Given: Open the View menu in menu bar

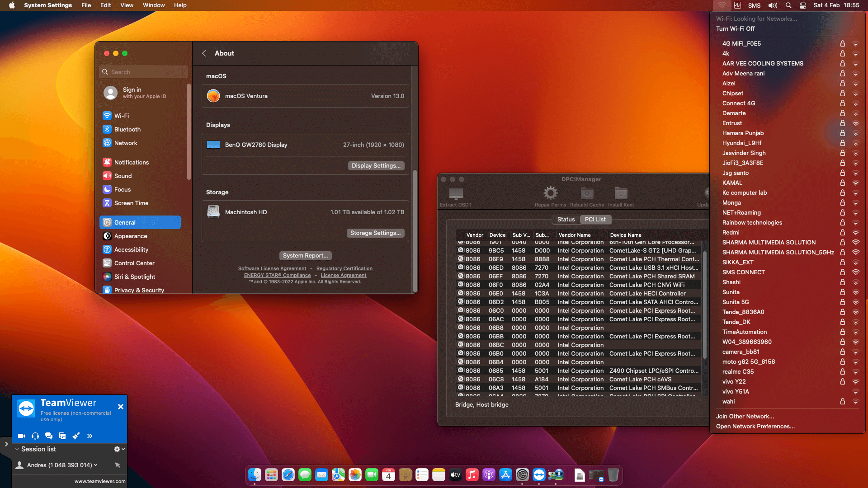Looking at the screenshot, I should (127, 5).
